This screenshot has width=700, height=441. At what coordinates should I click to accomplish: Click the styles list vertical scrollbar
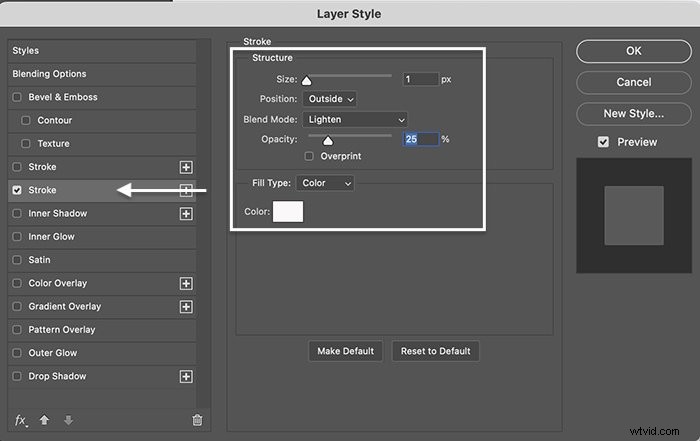(204, 223)
